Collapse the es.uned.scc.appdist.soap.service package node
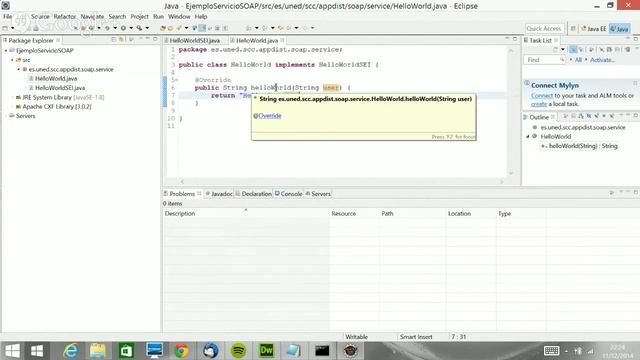The height and width of the screenshot is (360, 640). 19,69
